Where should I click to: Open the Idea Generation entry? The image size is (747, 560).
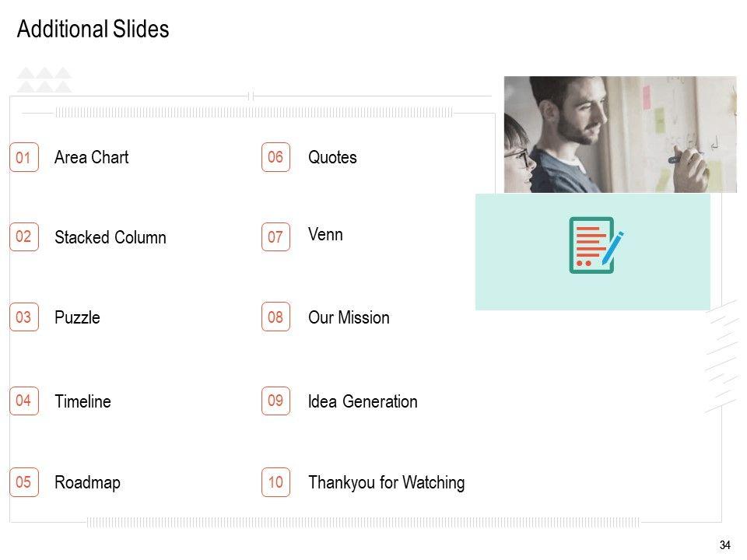click(363, 402)
